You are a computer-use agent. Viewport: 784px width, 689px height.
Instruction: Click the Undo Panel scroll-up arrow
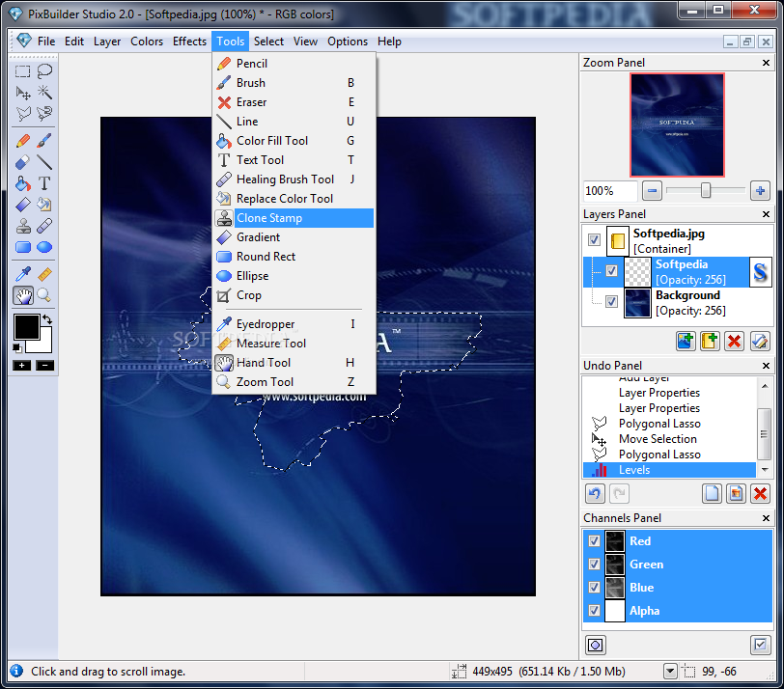point(765,386)
